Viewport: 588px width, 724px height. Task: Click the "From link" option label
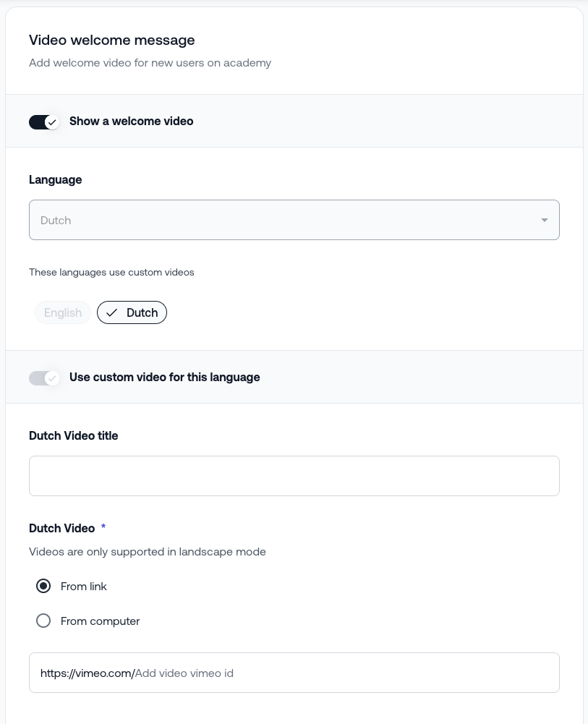pos(84,586)
